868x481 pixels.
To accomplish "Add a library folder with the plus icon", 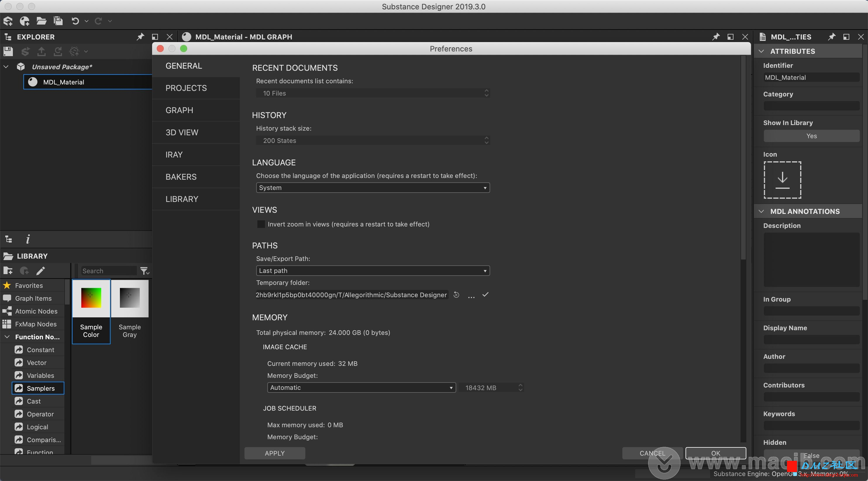I will [x=8, y=271].
